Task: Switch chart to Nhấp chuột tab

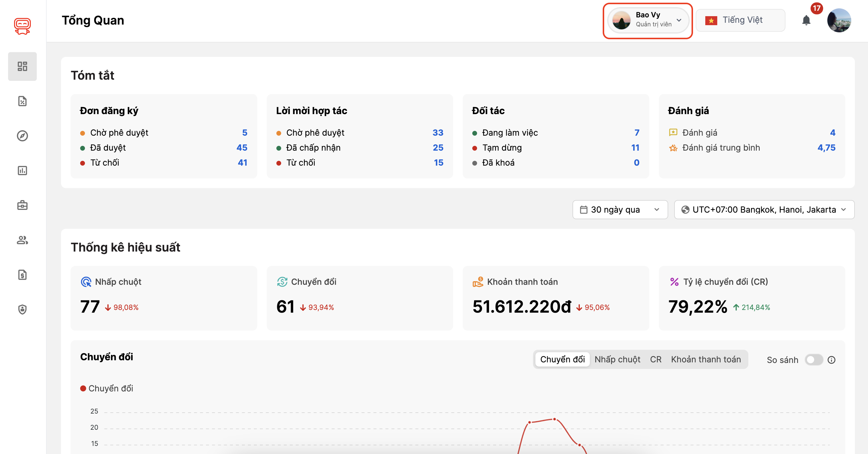Action: tap(617, 359)
